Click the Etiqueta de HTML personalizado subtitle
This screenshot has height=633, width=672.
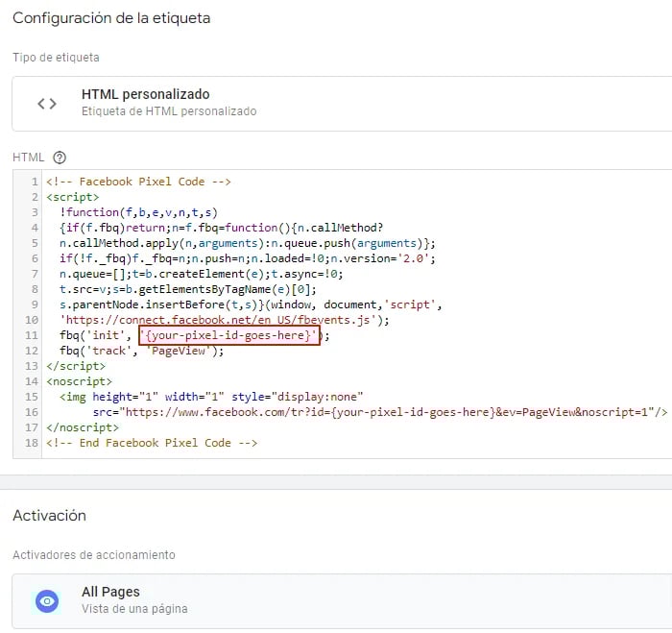point(169,111)
